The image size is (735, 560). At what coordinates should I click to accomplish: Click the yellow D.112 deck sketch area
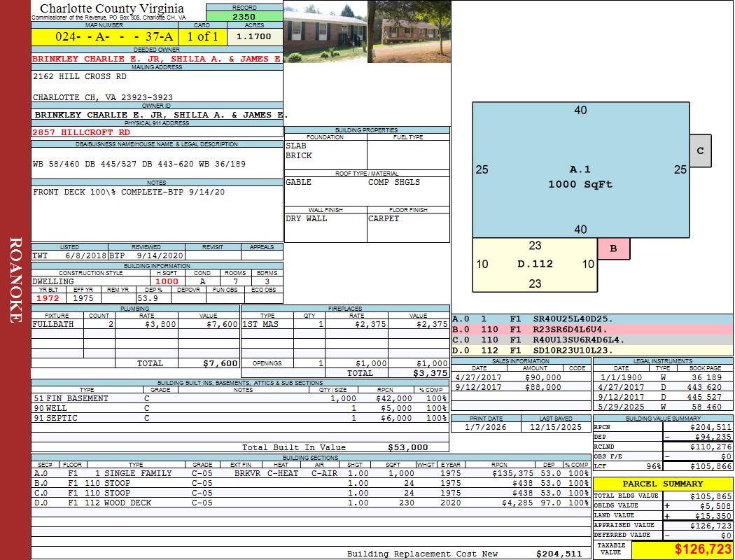(535, 265)
